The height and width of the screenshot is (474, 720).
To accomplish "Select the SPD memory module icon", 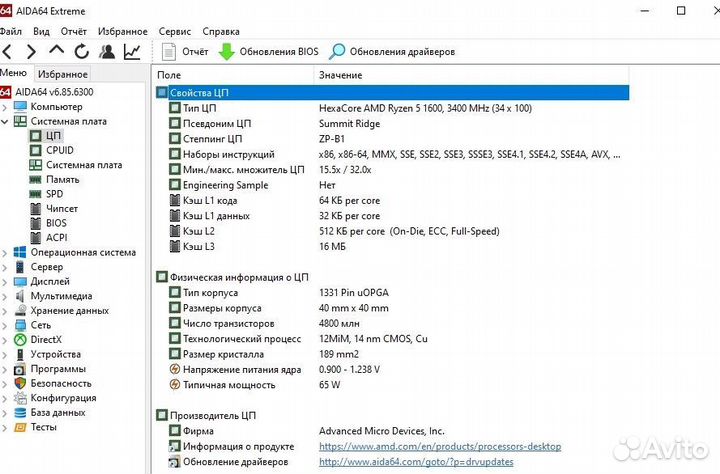I will point(35,194).
